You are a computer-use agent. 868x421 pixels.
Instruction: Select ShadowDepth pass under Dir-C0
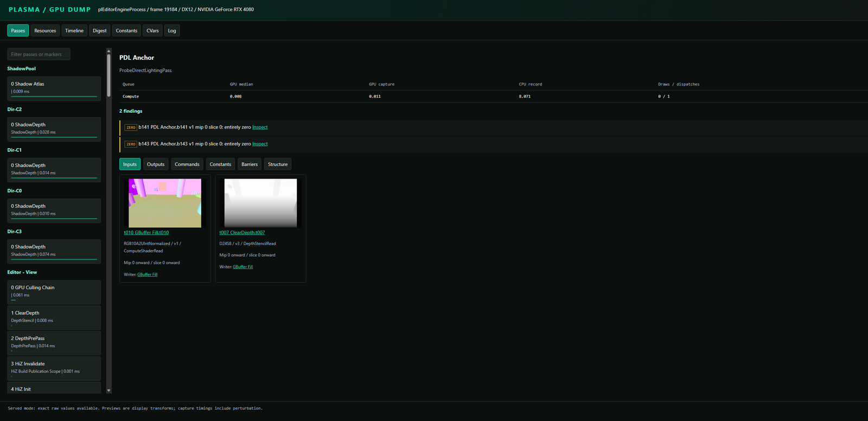coord(54,210)
